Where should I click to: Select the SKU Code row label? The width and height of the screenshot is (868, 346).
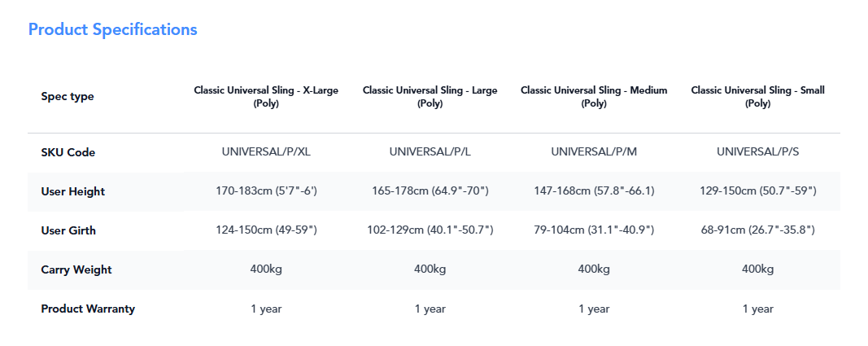click(68, 152)
